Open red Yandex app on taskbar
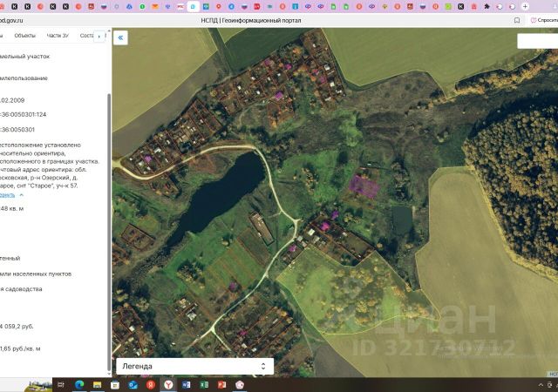558x392 pixels. [x=151, y=384]
